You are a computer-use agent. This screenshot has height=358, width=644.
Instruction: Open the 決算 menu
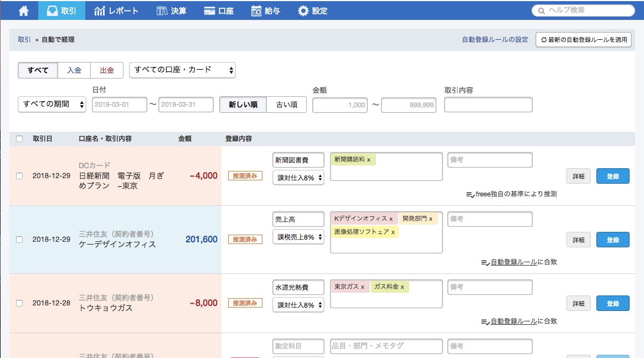pyautogui.click(x=171, y=11)
